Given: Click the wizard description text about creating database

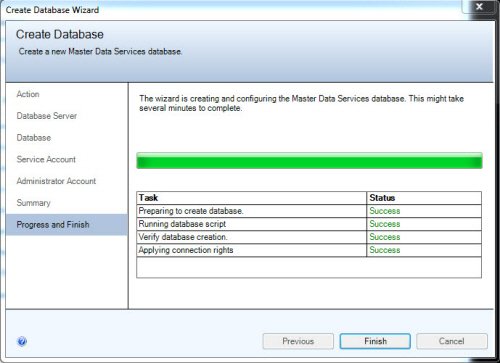Looking at the screenshot, I should point(301,103).
